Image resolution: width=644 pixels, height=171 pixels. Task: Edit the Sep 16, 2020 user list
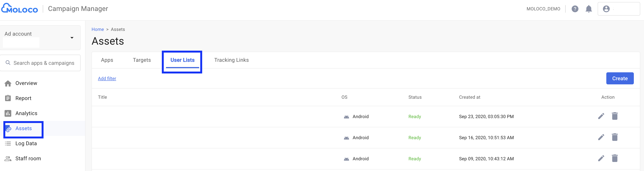(601, 137)
